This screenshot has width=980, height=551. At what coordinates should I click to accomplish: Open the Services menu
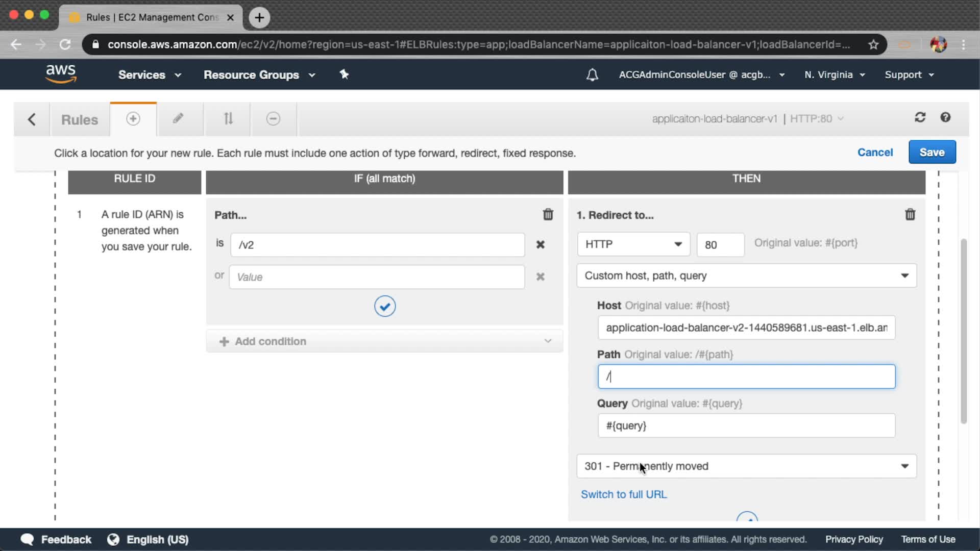tap(149, 75)
